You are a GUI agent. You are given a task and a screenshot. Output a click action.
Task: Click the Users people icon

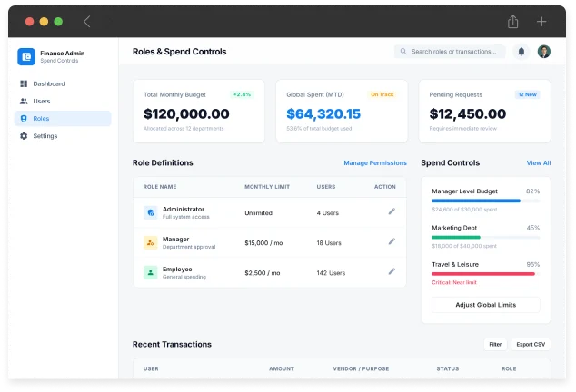point(24,101)
